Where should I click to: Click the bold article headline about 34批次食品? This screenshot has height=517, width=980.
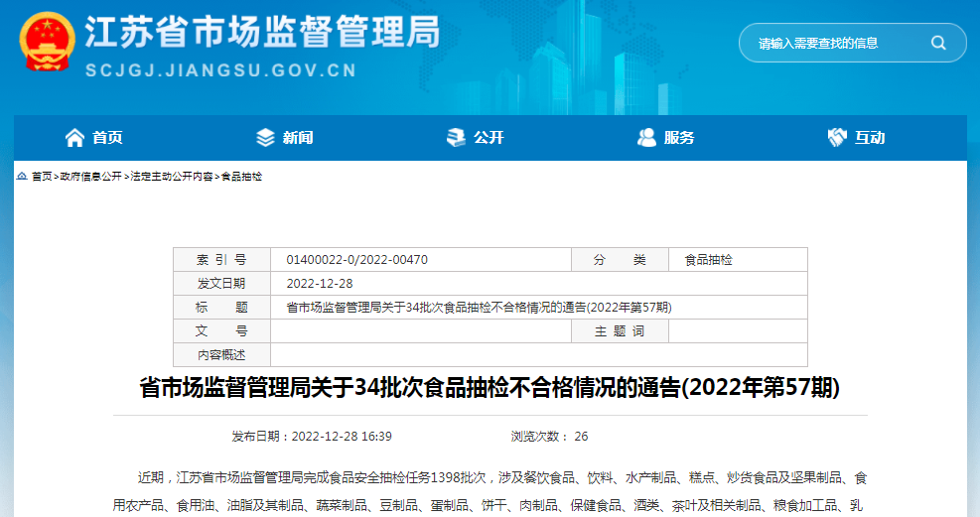point(490,388)
